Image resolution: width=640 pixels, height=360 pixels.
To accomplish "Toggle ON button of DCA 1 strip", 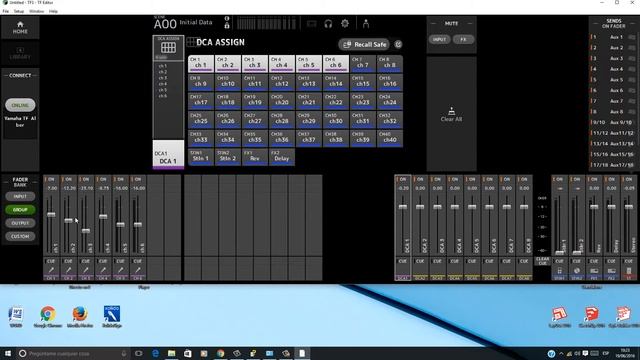I will [x=403, y=179].
